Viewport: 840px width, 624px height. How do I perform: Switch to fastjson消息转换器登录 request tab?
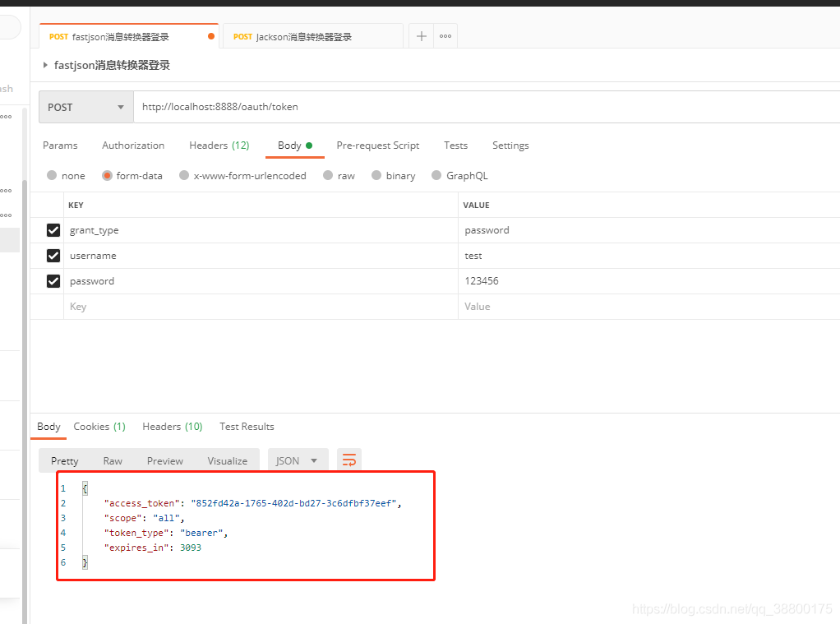[x=128, y=36]
